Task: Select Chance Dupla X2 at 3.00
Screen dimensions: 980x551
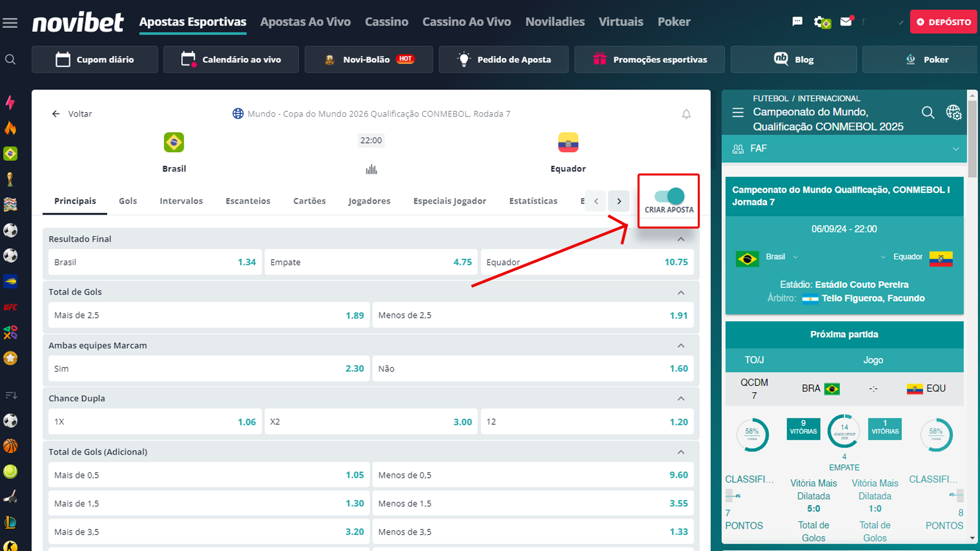Action: click(x=371, y=422)
